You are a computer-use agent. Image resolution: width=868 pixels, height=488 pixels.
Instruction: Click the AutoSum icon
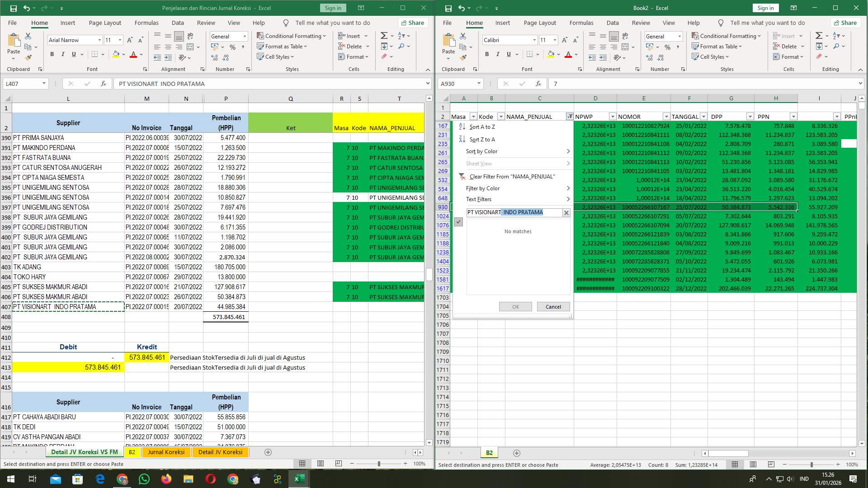383,35
